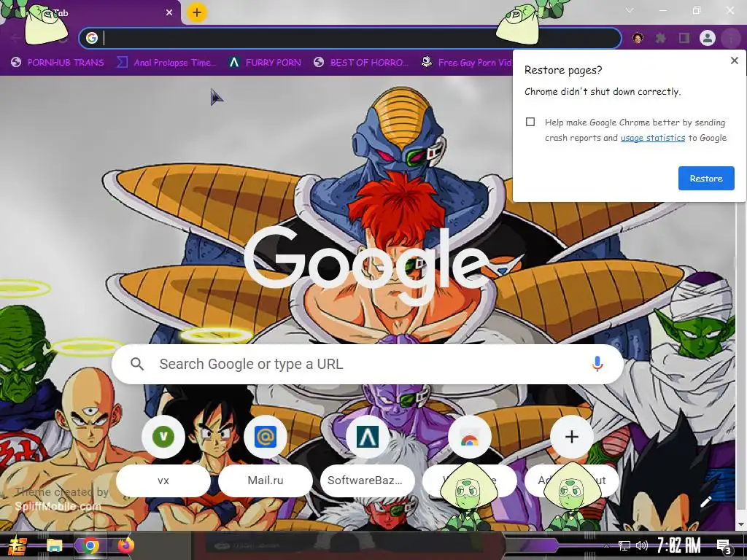Open the notification center icon
The image size is (747, 560).
(x=724, y=547)
